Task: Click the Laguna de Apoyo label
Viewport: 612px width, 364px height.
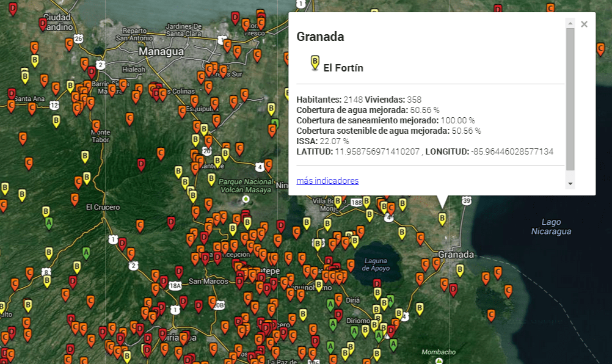Action: pos(375,264)
